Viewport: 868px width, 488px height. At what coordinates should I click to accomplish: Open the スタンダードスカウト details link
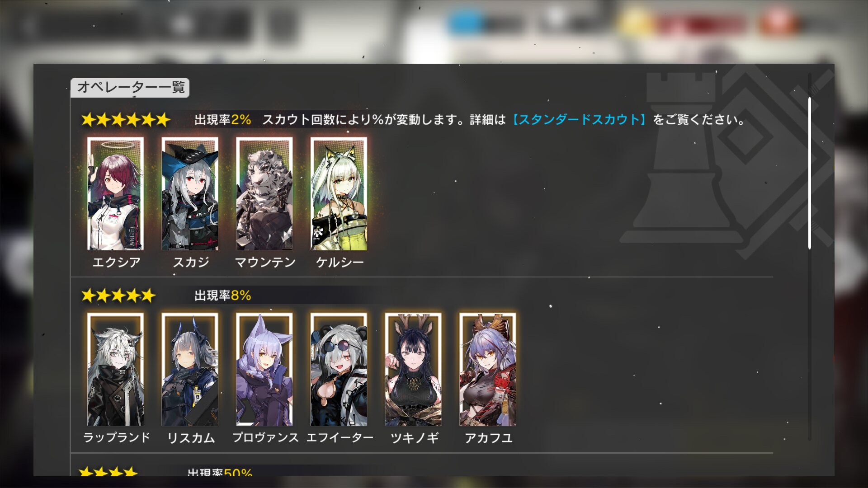[580, 120]
